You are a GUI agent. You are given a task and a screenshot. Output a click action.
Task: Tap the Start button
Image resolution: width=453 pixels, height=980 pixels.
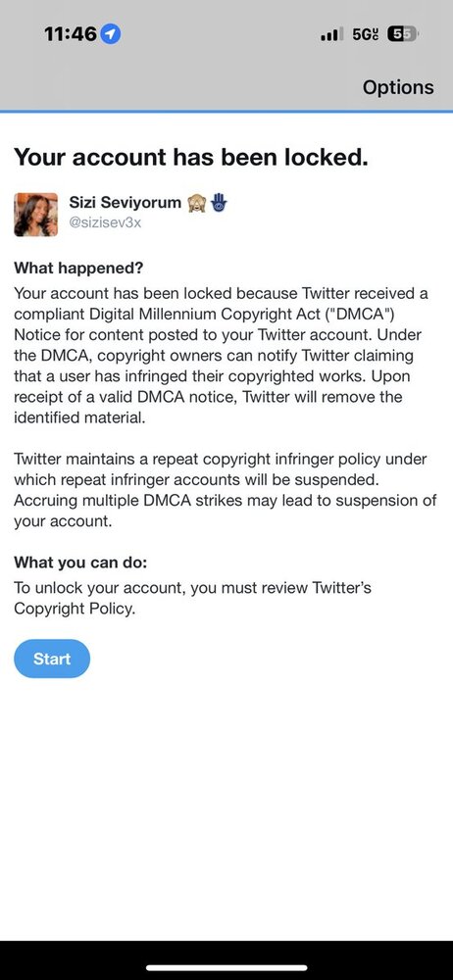pyautogui.click(x=52, y=659)
